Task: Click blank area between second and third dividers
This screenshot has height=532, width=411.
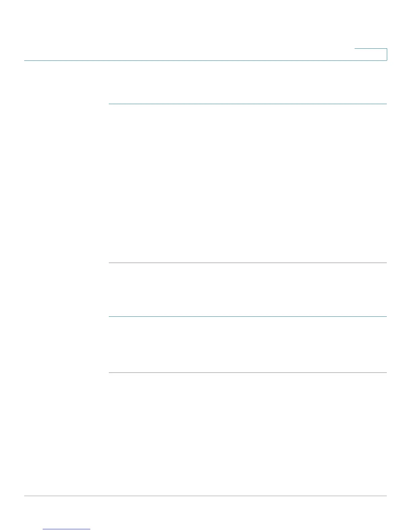Action: tap(248, 290)
